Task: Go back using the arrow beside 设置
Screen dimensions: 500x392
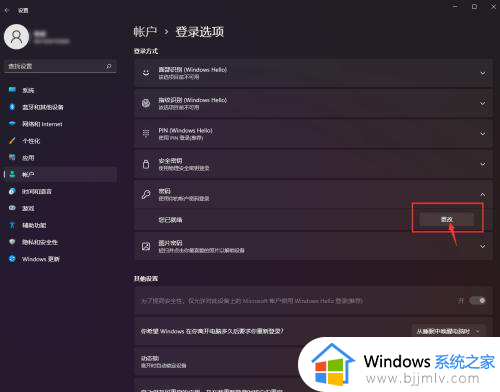Action: [7, 10]
